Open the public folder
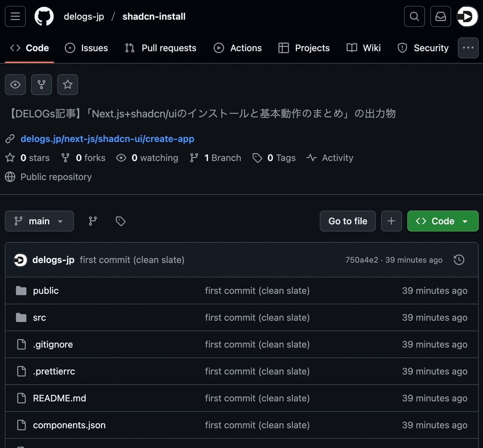 pyautogui.click(x=46, y=291)
